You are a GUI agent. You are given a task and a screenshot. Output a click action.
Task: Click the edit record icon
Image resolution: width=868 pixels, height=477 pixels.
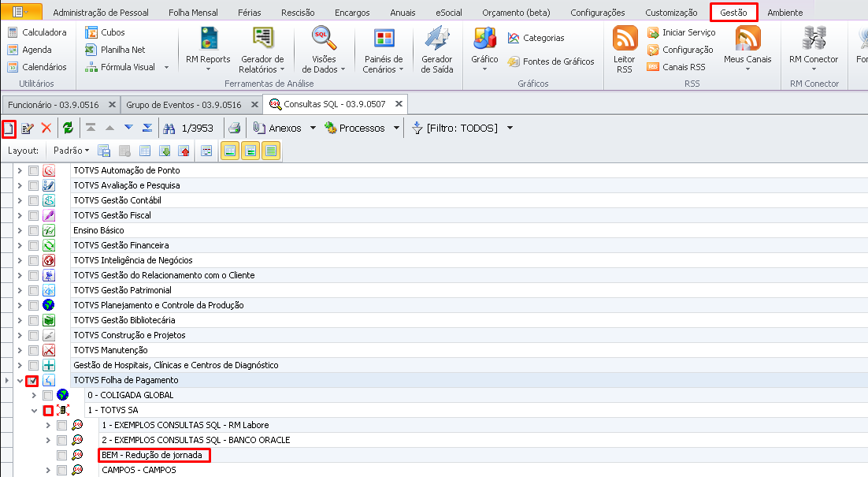click(x=28, y=129)
